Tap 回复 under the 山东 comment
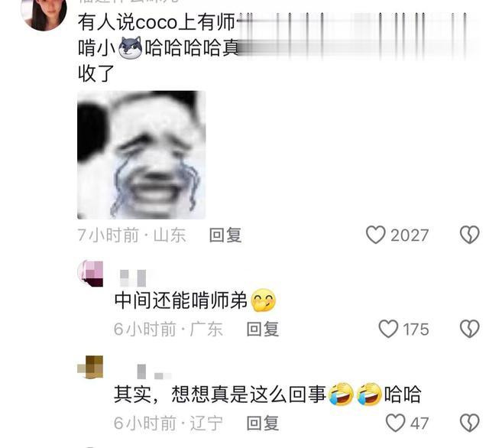 coord(225,235)
